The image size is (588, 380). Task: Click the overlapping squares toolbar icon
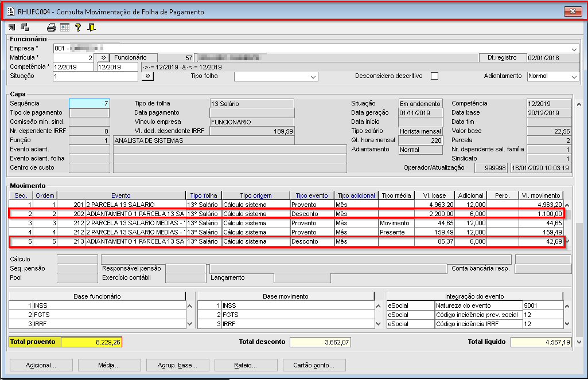click(25, 27)
